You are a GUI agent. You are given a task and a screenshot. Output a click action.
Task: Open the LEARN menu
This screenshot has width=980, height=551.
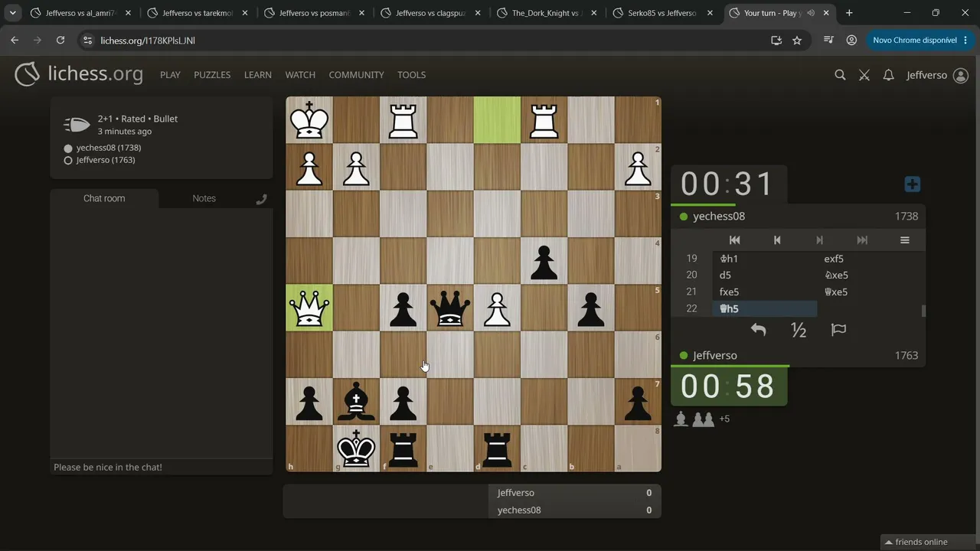click(258, 75)
